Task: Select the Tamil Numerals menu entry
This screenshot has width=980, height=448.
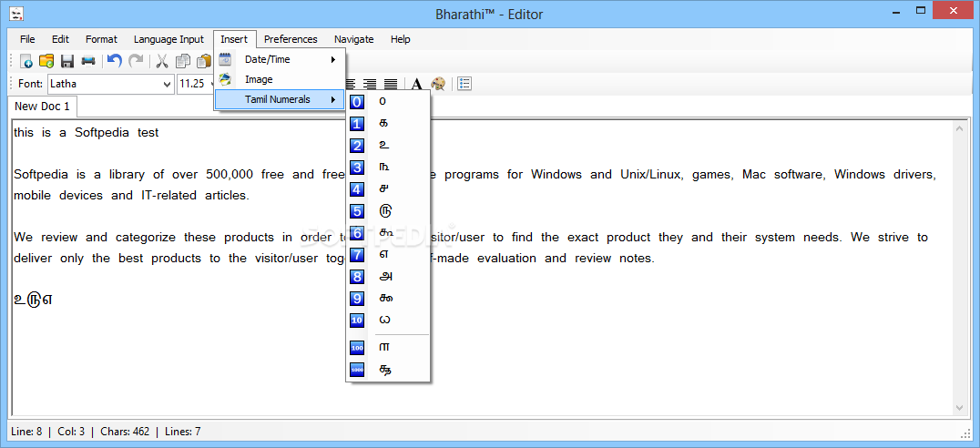Action: [x=280, y=99]
